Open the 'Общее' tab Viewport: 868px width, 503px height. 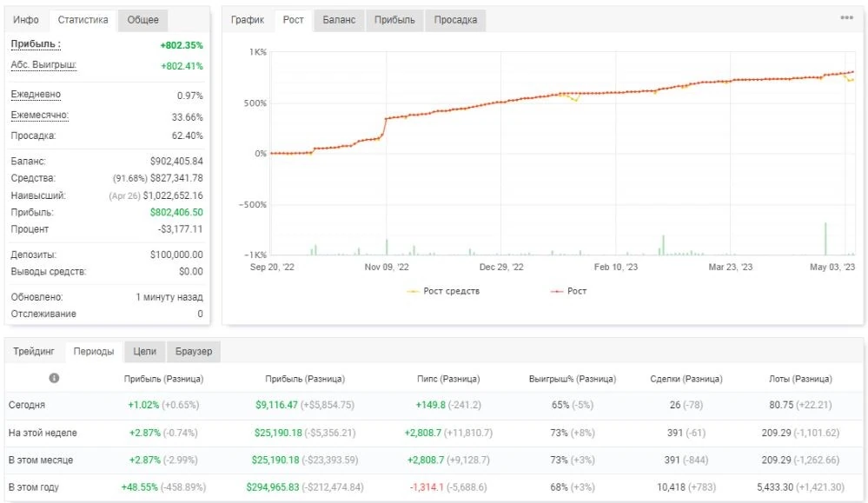[142, 20]
